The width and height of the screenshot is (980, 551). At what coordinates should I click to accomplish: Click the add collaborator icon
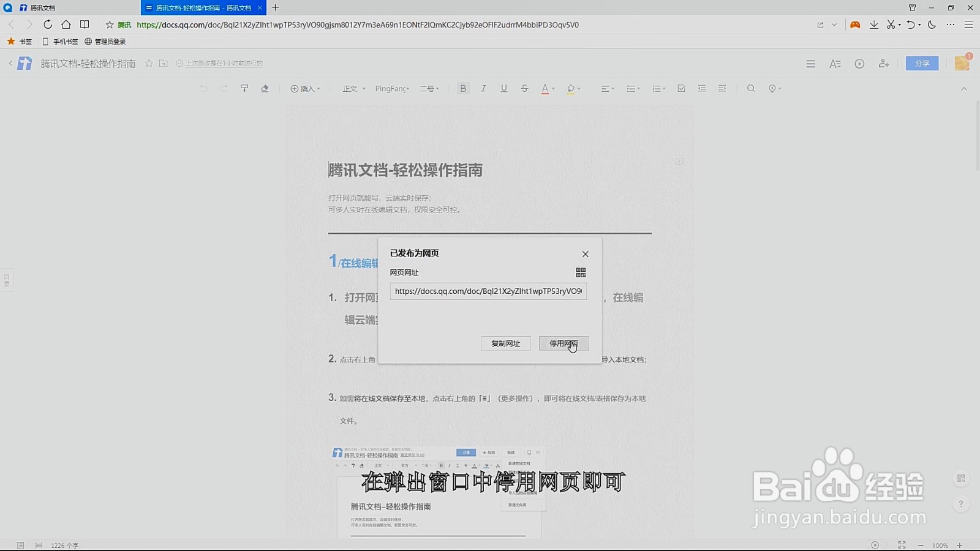[x=884, y=64]
